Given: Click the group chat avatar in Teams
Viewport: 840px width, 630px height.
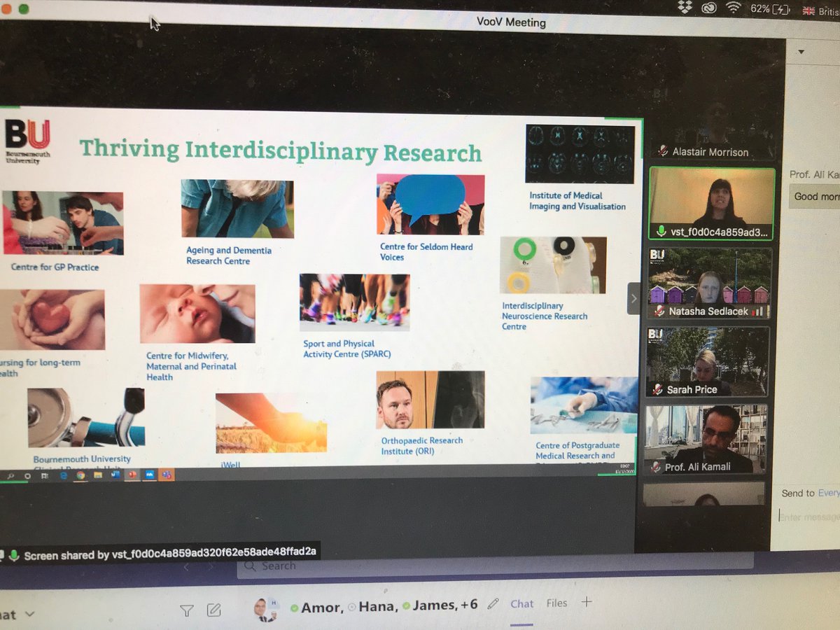Looking at the screenshot, I should tap(265, 608).
